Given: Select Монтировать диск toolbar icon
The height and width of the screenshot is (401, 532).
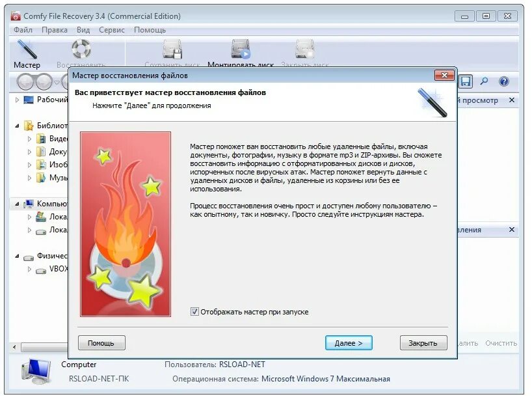Looking at the screenshot, I should (x=241, y=49).
